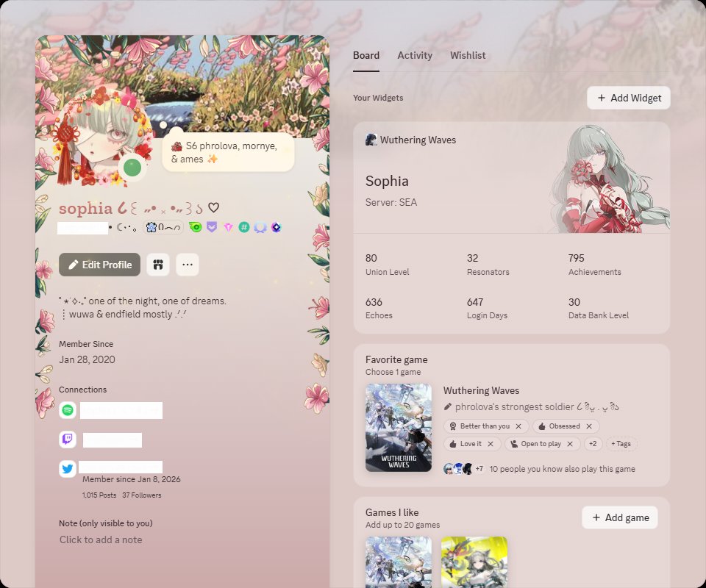Click the Add game button
This screenshot has width=706, height=588.
[x=619, y=517]
